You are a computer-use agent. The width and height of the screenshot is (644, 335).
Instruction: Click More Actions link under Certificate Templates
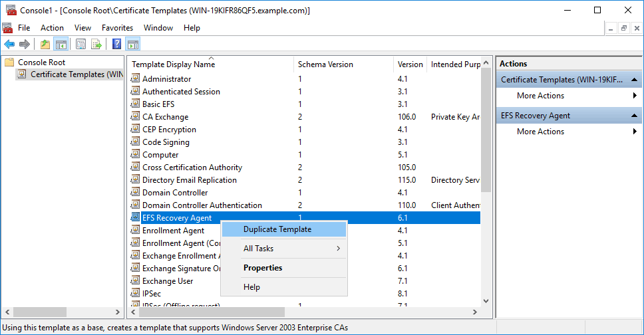click(540, 96)
